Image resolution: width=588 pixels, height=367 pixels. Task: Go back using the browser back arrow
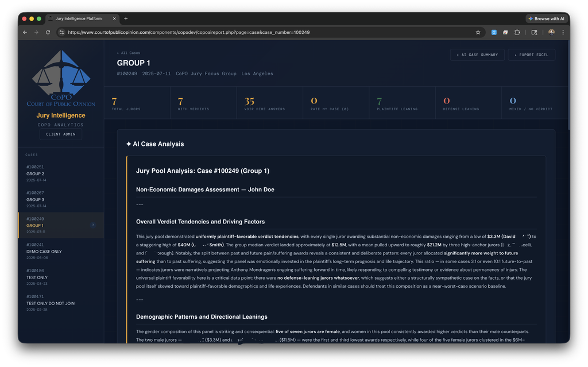25,32
